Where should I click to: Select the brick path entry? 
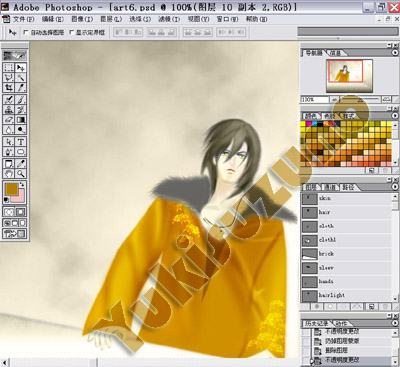346,254
